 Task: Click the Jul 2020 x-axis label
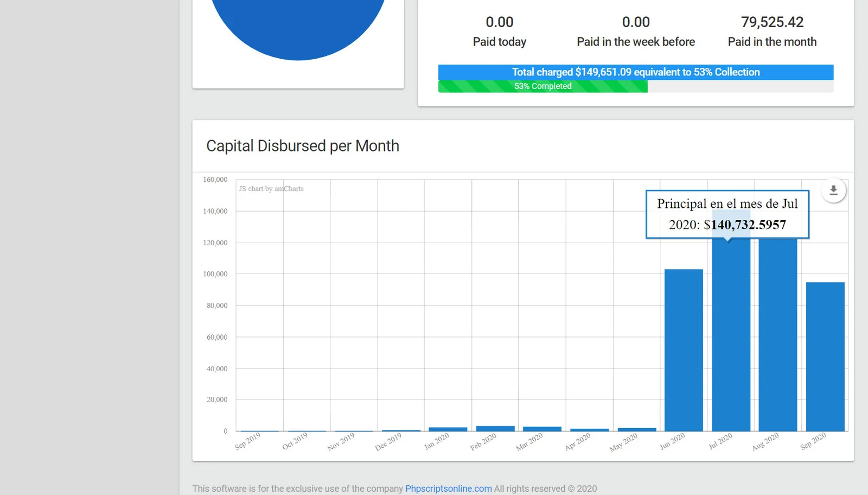point(720,441)
